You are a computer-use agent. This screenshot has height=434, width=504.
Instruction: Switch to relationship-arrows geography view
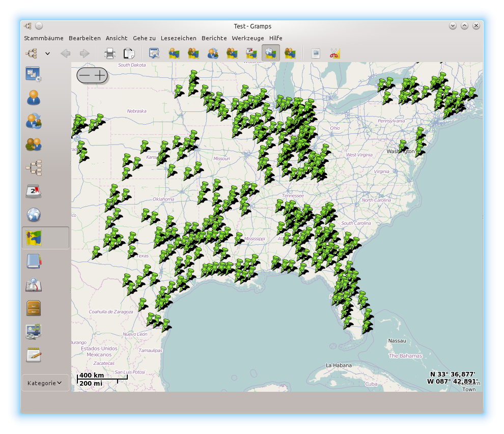coord(213,53)
